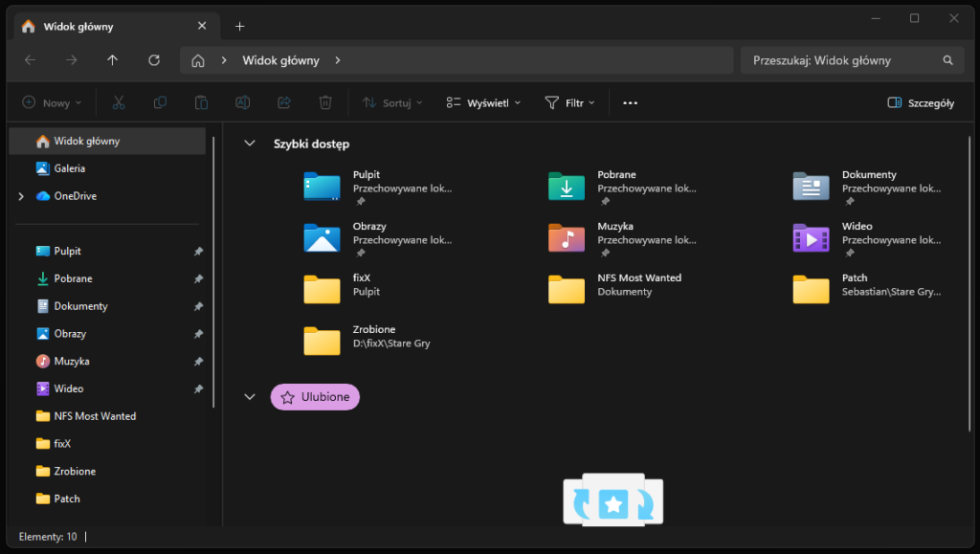Refresh the current folder view
The height and width of the screenshot is (554, 980).
pyautogui.click(x=154, y=60)
